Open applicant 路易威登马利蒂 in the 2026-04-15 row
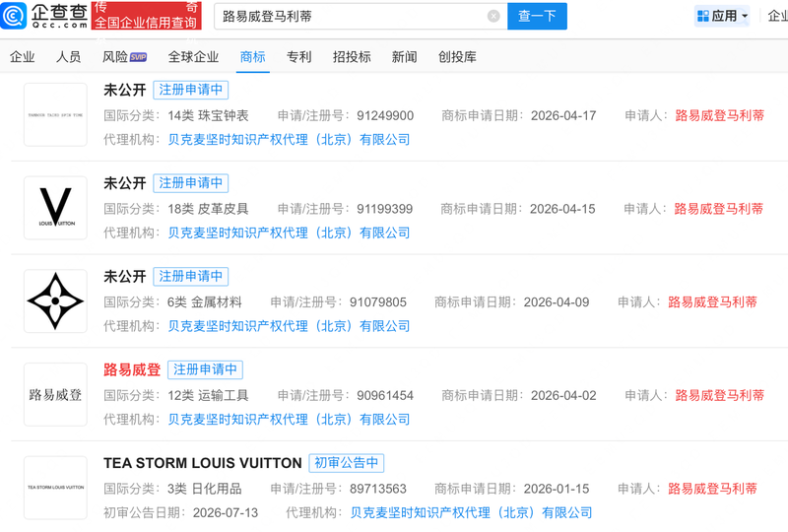Image resolution: width=788 pixels, height=532 pixels. [719, 209]
